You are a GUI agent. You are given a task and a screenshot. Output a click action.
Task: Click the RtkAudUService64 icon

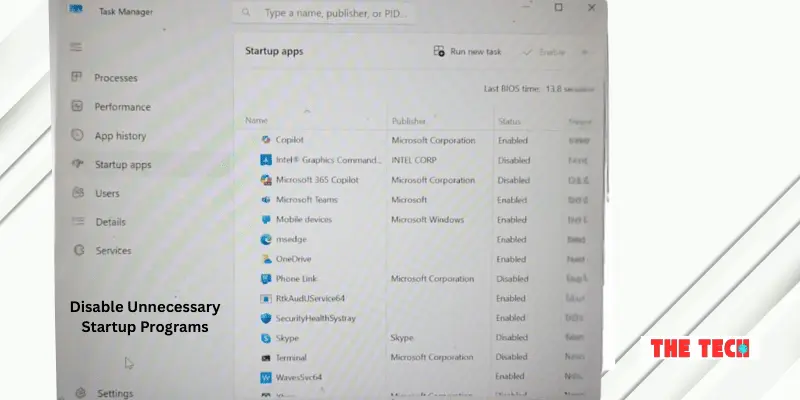266,298
